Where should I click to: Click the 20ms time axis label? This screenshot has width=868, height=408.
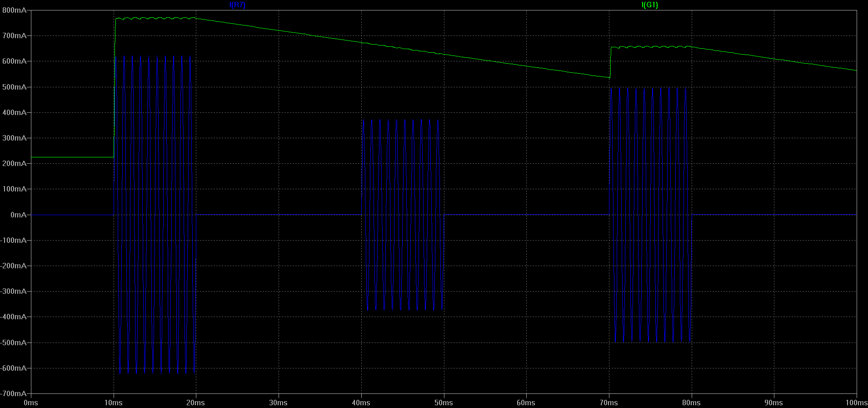pos(196,403)
